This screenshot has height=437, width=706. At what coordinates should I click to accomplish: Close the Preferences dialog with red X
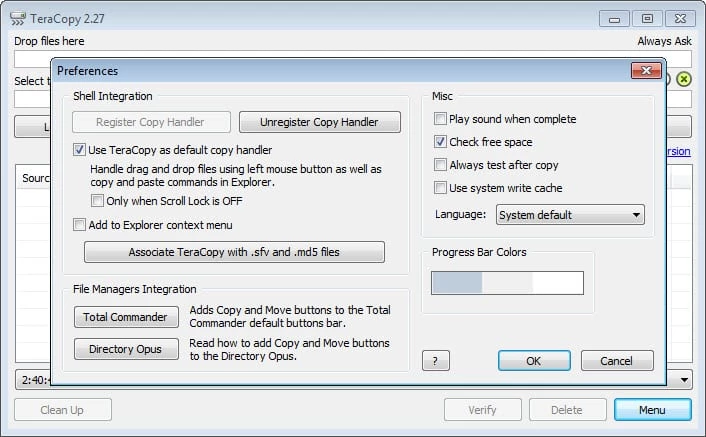pos(643,71)
